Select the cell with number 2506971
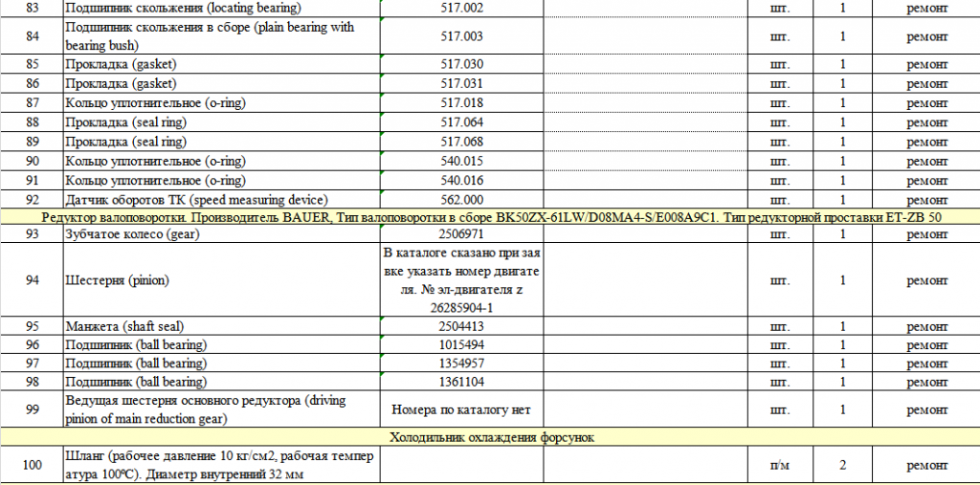 tap(461, 235)
